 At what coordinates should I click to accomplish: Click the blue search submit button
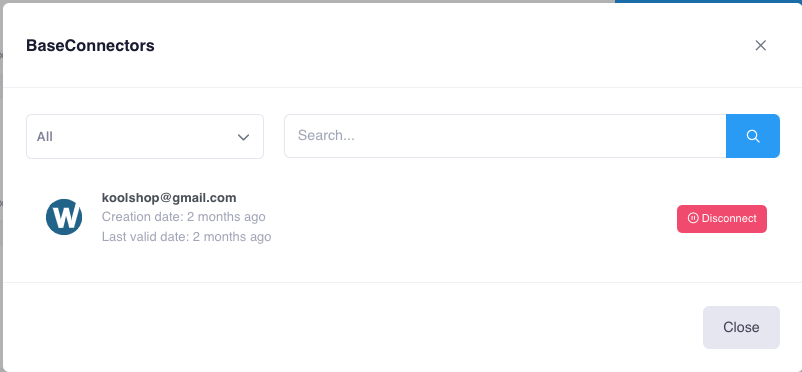[x=753, y=136]
